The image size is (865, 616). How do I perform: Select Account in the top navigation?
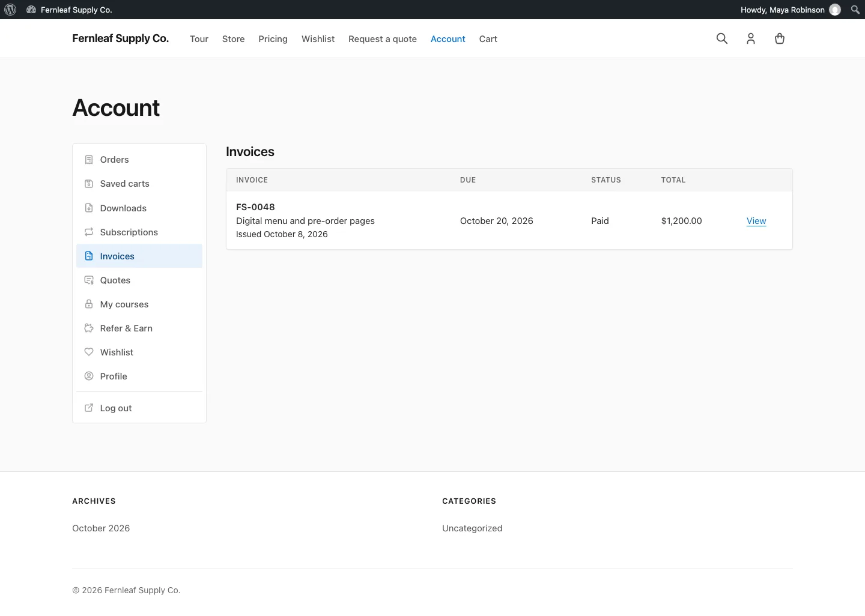click(448, 39)
